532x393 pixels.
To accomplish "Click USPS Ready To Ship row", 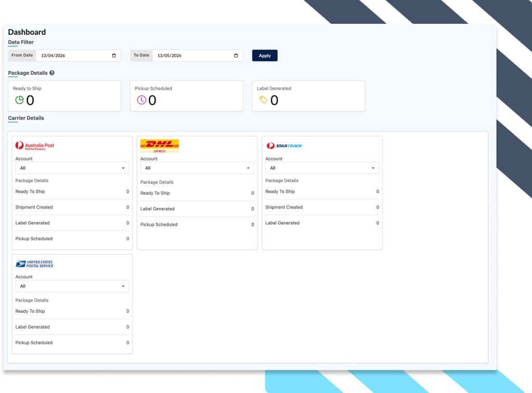I will pos(72,311).
